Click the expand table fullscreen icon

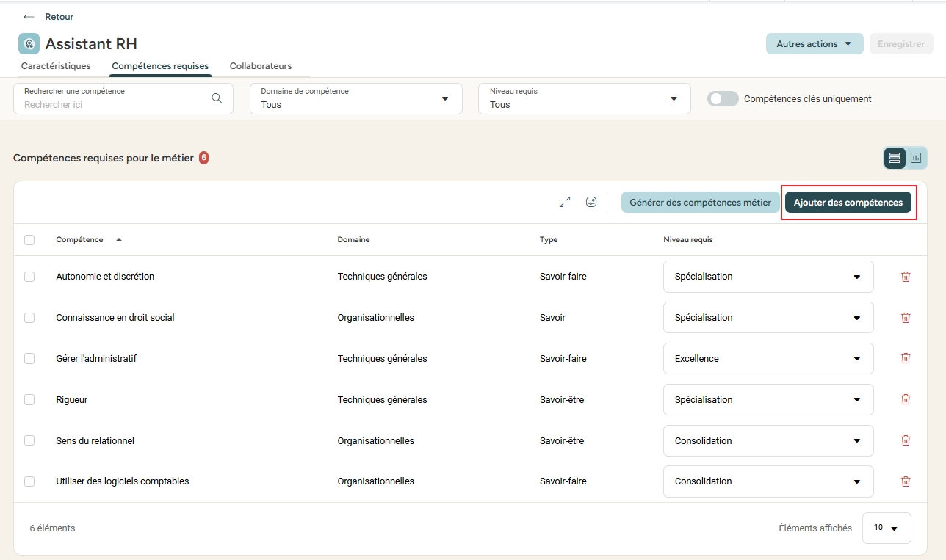pyautogui.click(x=564, y=202)
